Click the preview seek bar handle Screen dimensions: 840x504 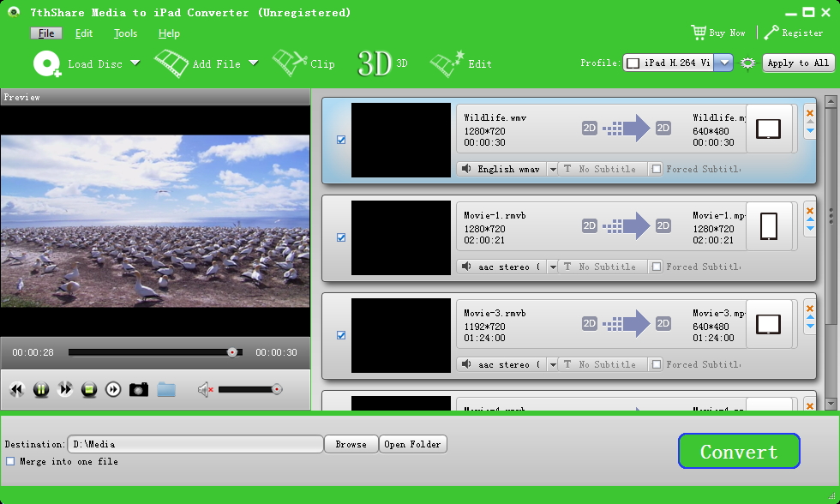232,352
